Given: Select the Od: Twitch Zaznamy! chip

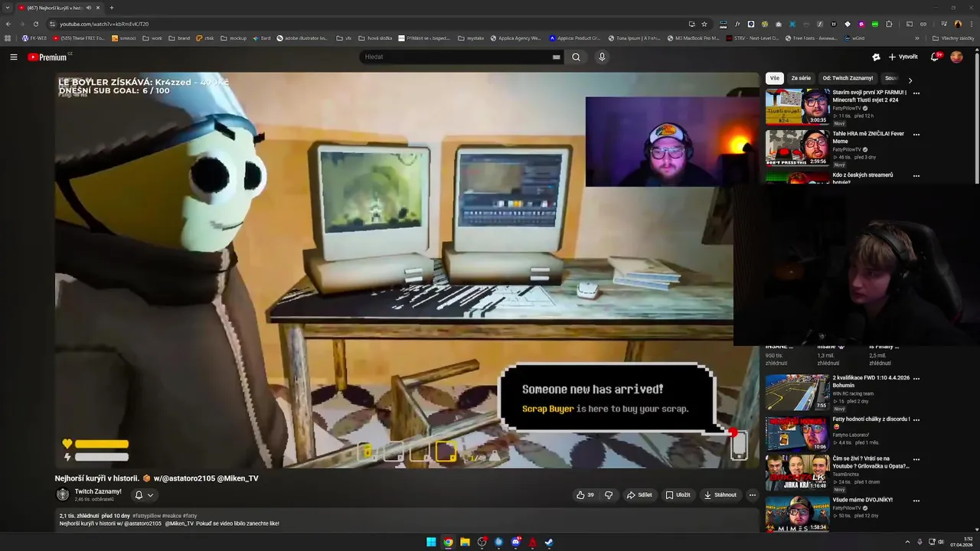Looking at the screenshot, I should point(848,78).
